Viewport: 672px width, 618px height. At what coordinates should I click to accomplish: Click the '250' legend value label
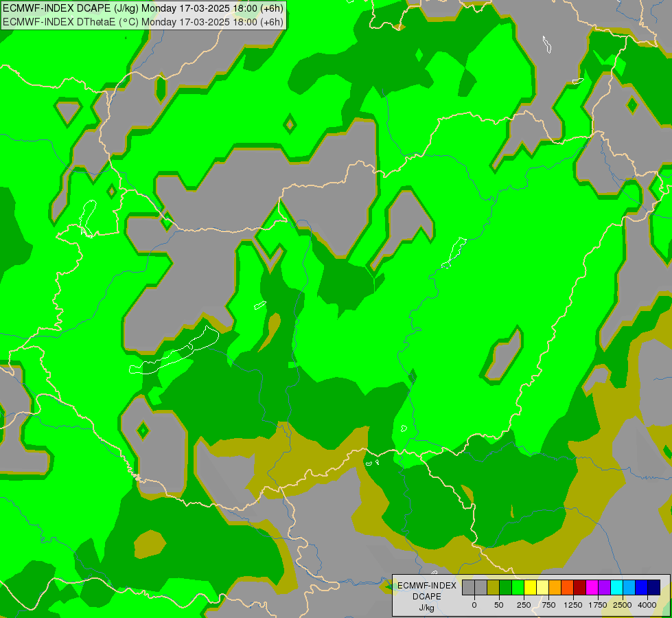click(524, 605)
